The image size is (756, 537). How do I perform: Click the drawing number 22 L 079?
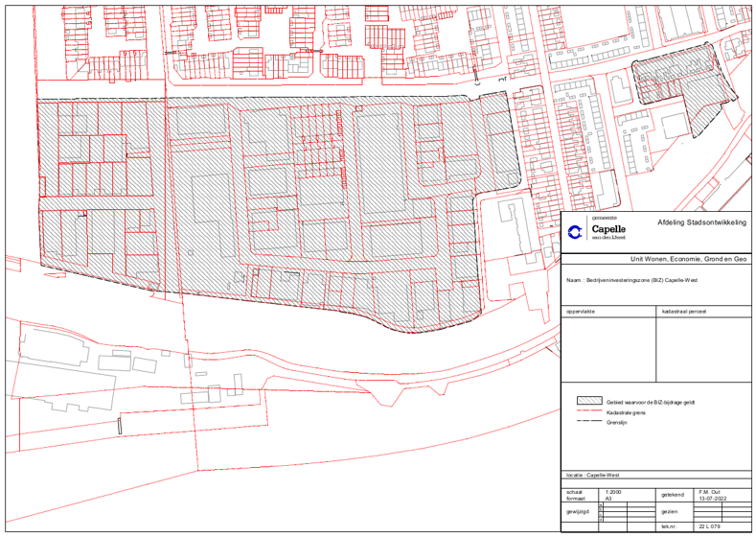(x=710, y=526)
